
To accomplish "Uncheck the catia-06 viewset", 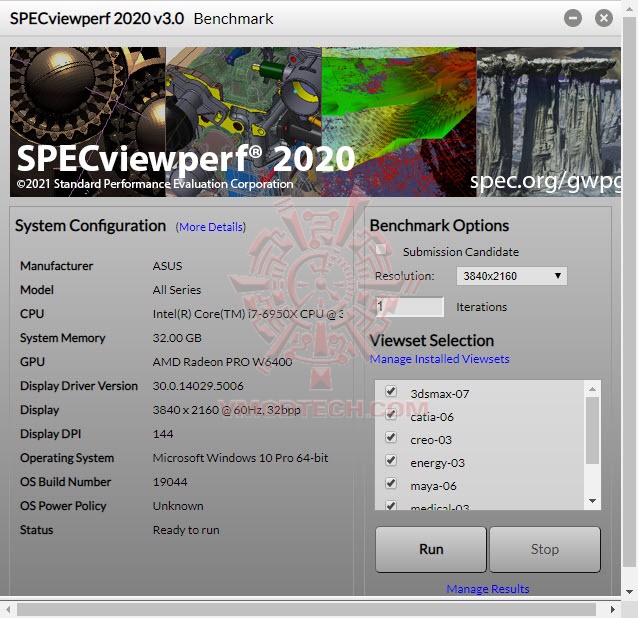I will coord(391,414).
